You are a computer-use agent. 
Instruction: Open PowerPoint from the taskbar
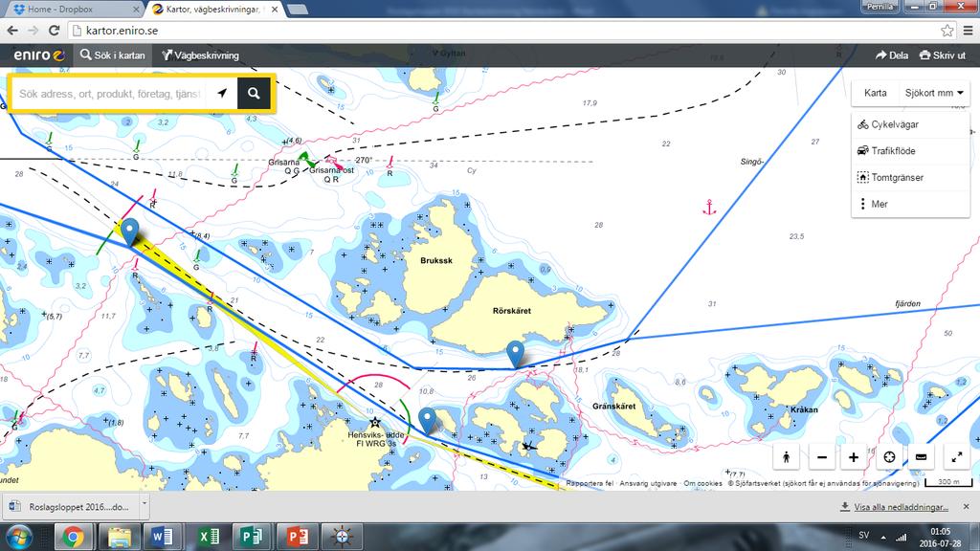point(297,538)
